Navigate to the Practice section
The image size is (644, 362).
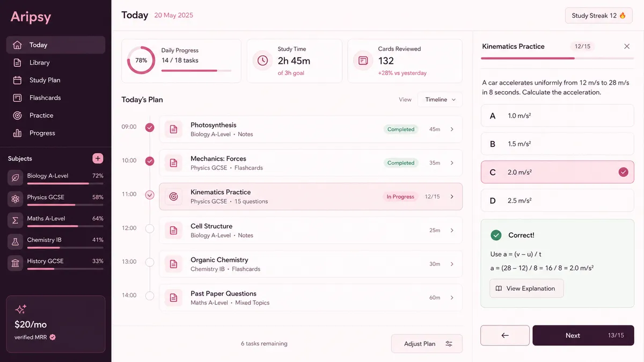click(56, 115)
